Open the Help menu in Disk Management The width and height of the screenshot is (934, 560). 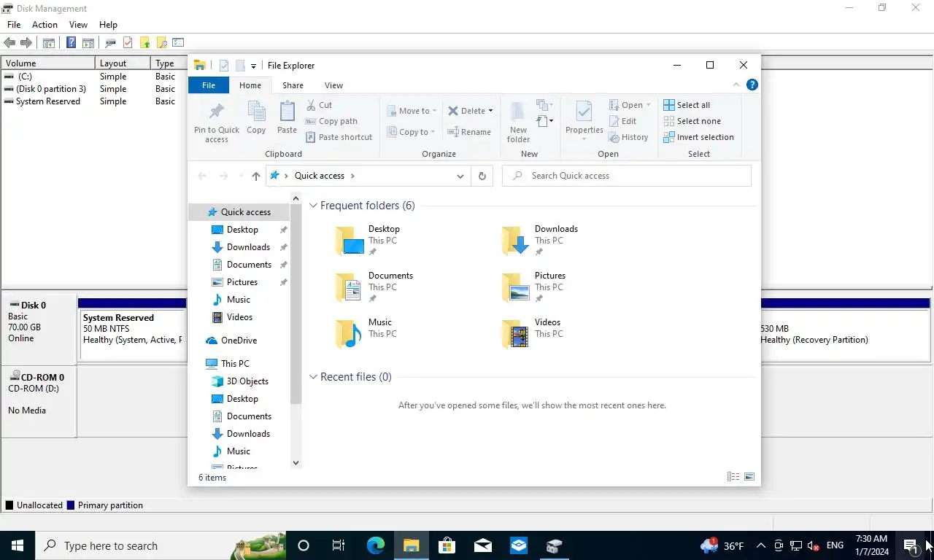[108, 25]
